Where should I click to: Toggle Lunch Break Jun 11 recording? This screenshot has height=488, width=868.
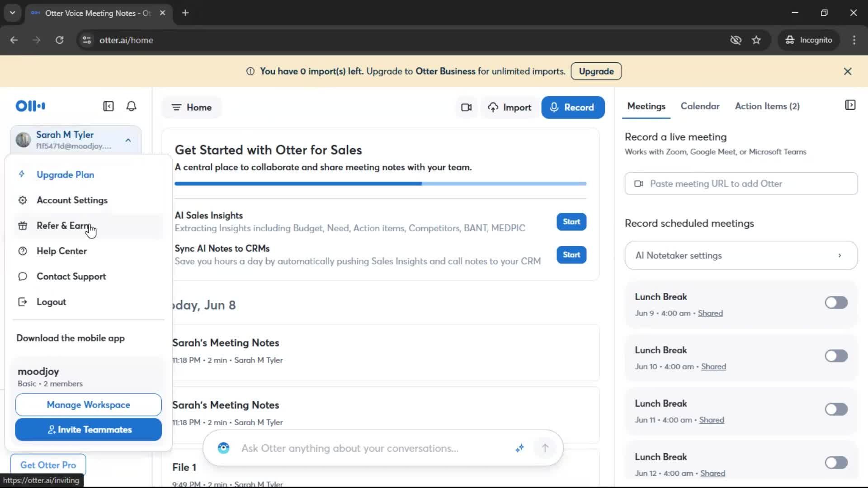pos(836,409)
